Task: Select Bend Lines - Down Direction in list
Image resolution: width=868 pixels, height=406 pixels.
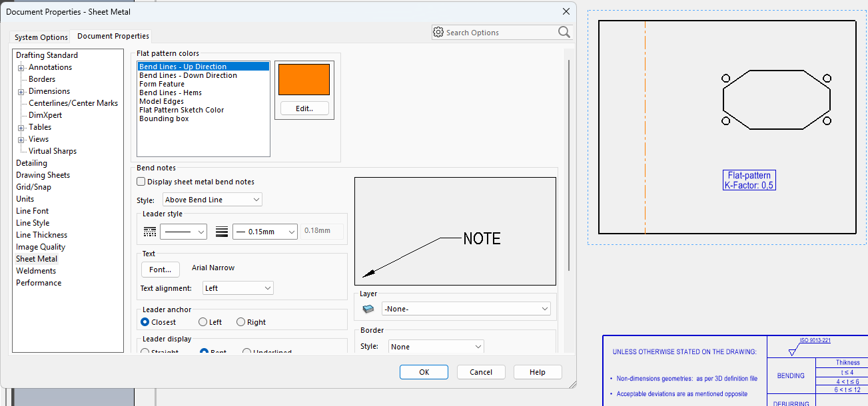Action: [x=188, y=76]
